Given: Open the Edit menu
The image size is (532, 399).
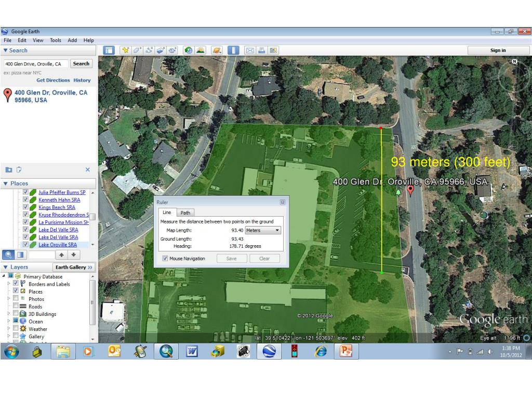Looking at the screenshot, I should [x=22, y=40].
